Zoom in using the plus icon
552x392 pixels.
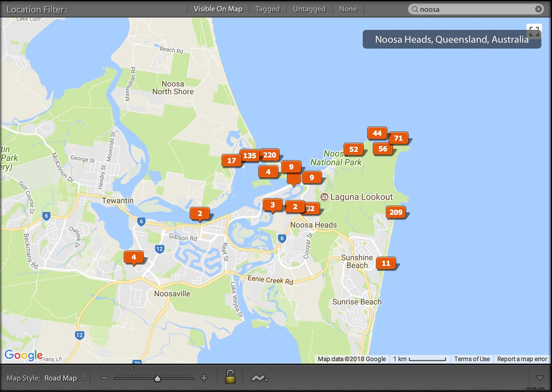204,378
